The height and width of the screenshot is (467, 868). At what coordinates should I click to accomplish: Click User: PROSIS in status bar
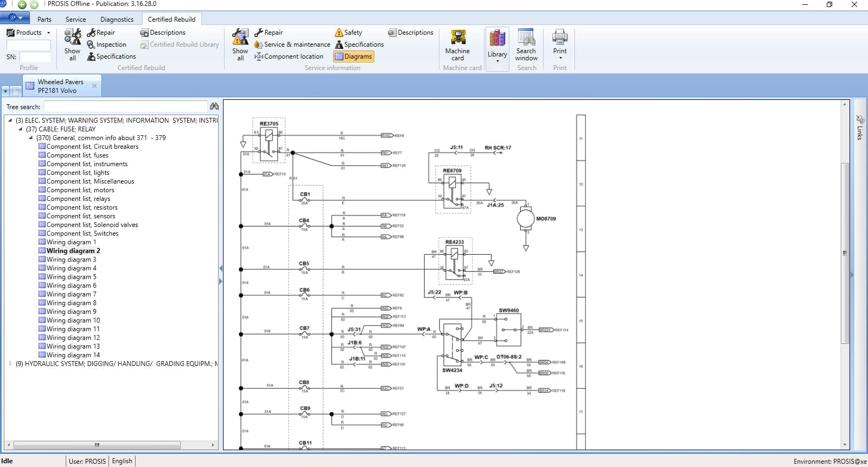pos(87,461)
